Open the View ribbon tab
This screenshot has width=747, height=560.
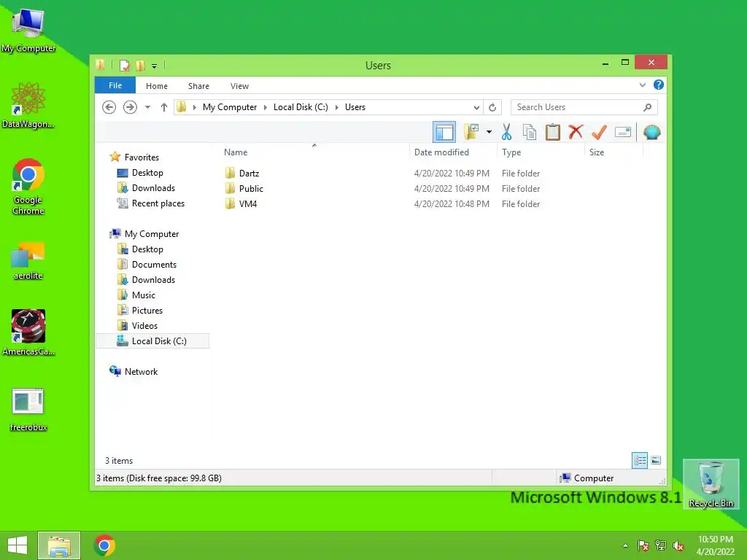pyautogui.click(x=239, y=86)
